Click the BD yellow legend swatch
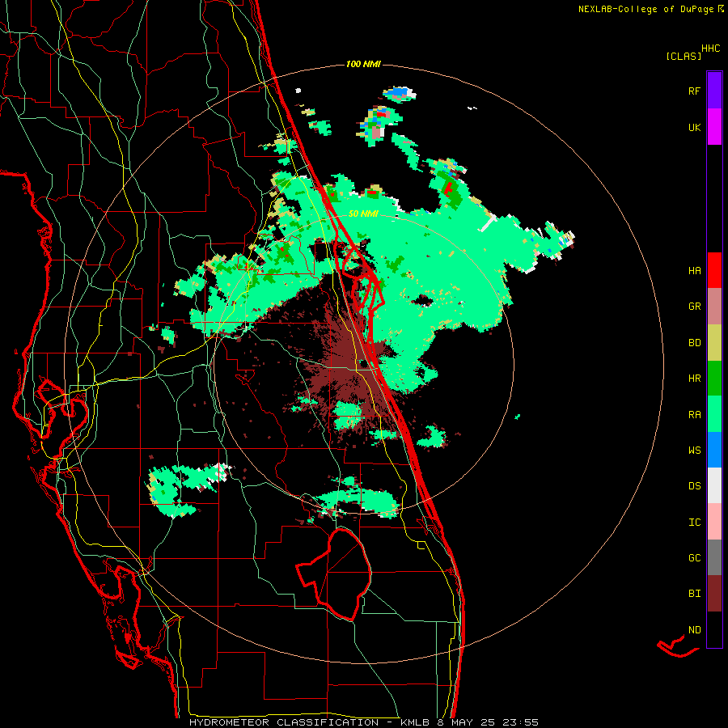This screenshot has height=728, width=728. pos(714,343)
